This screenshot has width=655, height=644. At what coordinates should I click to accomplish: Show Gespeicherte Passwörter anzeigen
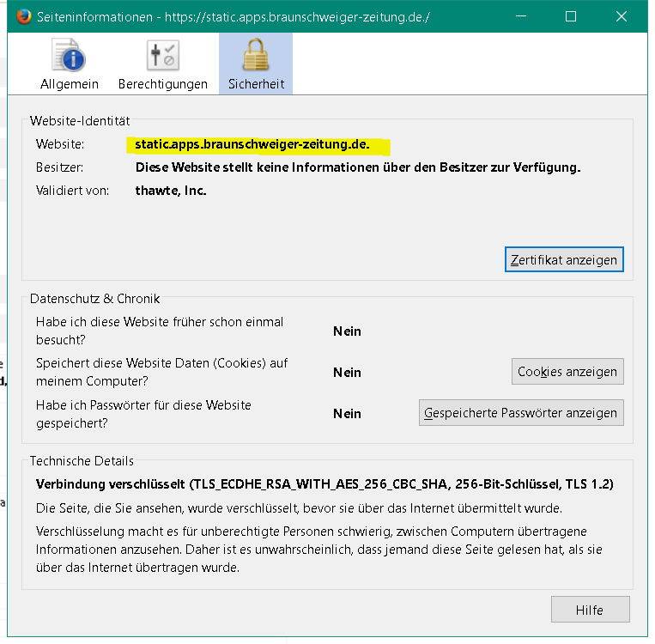(521, 412)
